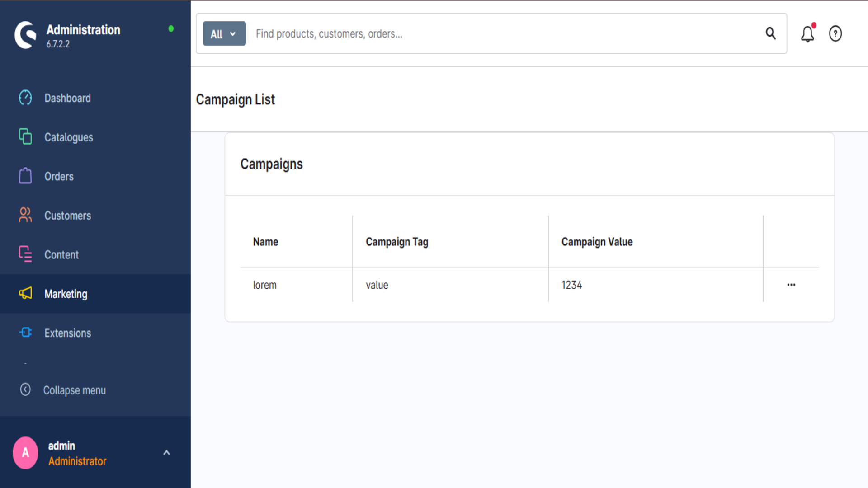
Task: Open the All search filter dropdown
Action: 224,34
